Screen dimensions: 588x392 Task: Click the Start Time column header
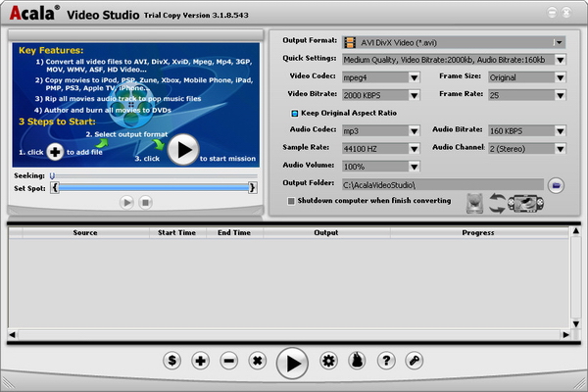pos(177,232)
